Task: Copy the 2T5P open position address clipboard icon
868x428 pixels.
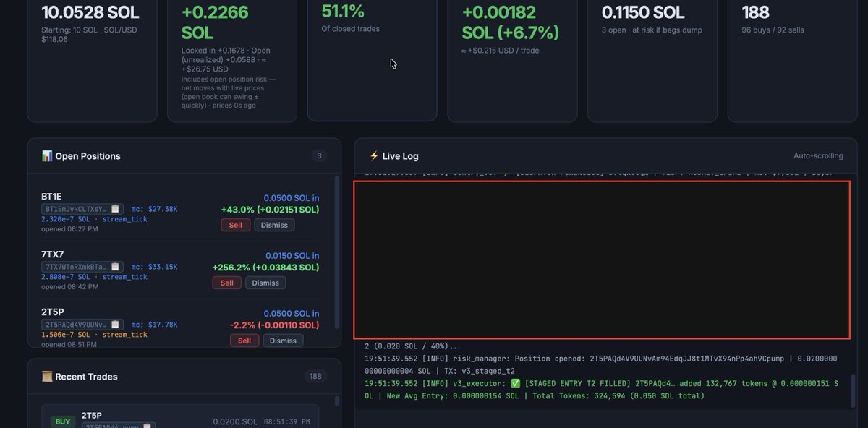Action: (x=115, y=325)
